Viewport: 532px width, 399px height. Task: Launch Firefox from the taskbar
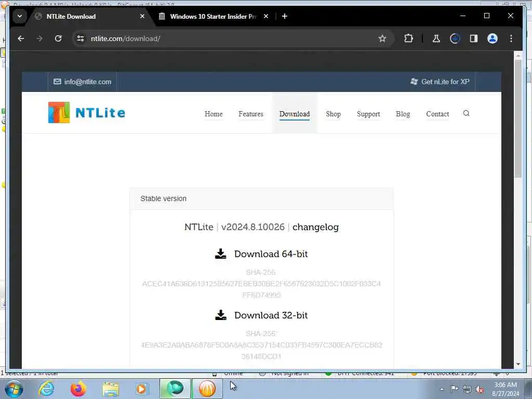[x=78, y=389]
